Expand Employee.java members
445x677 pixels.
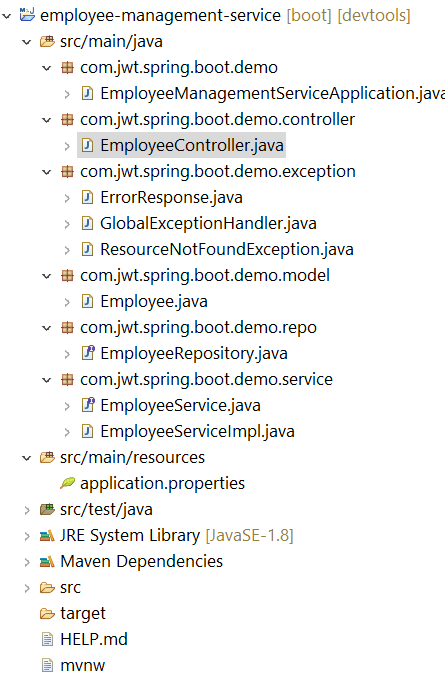[67, 302]
